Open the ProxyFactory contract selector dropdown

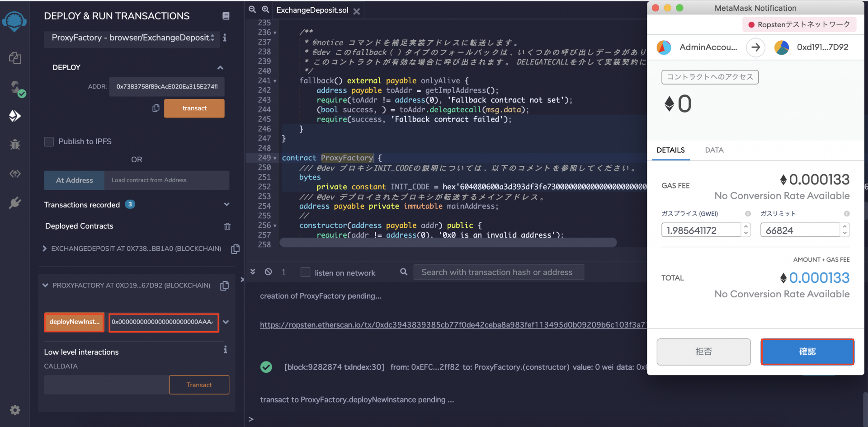pos(132,38)
